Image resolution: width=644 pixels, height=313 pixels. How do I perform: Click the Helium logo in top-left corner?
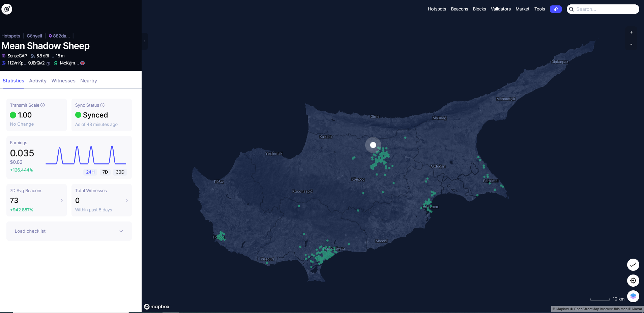click(x=7, y=9)
